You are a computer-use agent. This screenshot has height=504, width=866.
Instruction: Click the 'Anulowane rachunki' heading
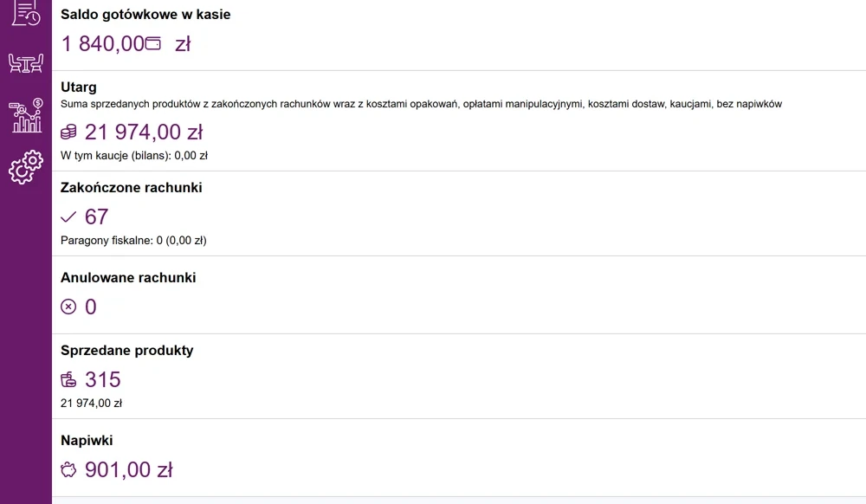point(128,278)
